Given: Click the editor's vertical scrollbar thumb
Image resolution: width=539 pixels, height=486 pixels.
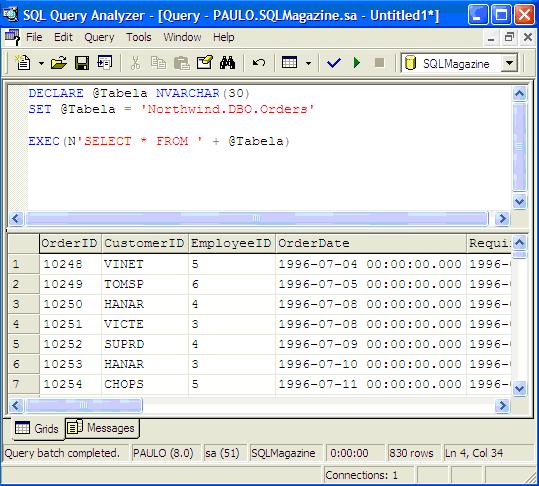Looking at the screenshot, I should click(x=519, y=147).
